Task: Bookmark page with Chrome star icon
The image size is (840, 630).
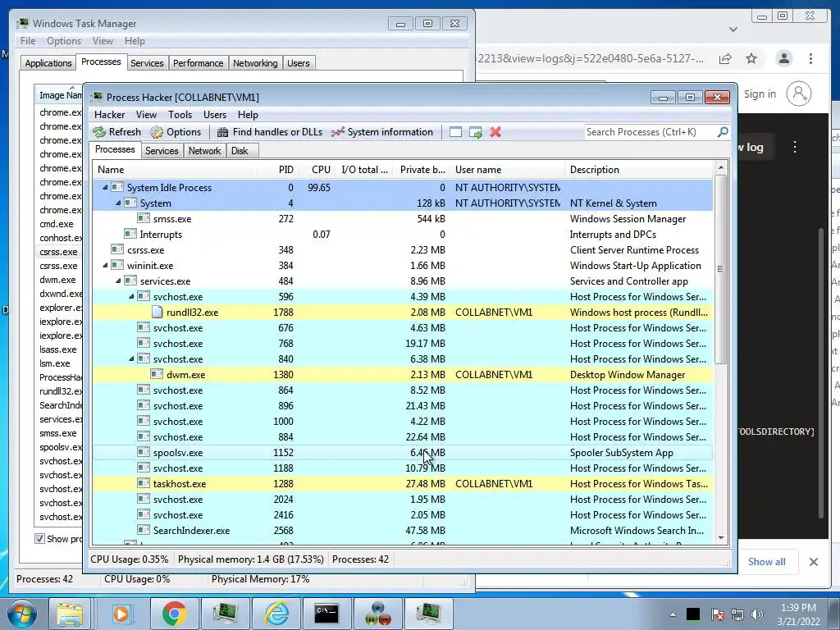Action: [751, 58]
